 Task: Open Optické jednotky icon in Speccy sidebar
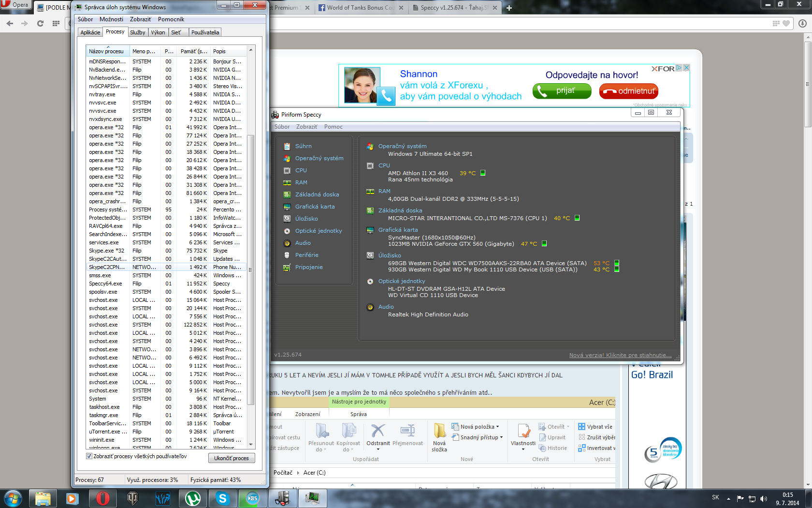point(287,231)
